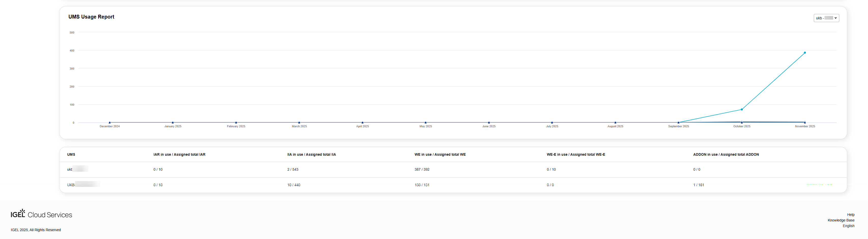
Task: Open the Knowledge Base footer link
Action: point(841,220)
